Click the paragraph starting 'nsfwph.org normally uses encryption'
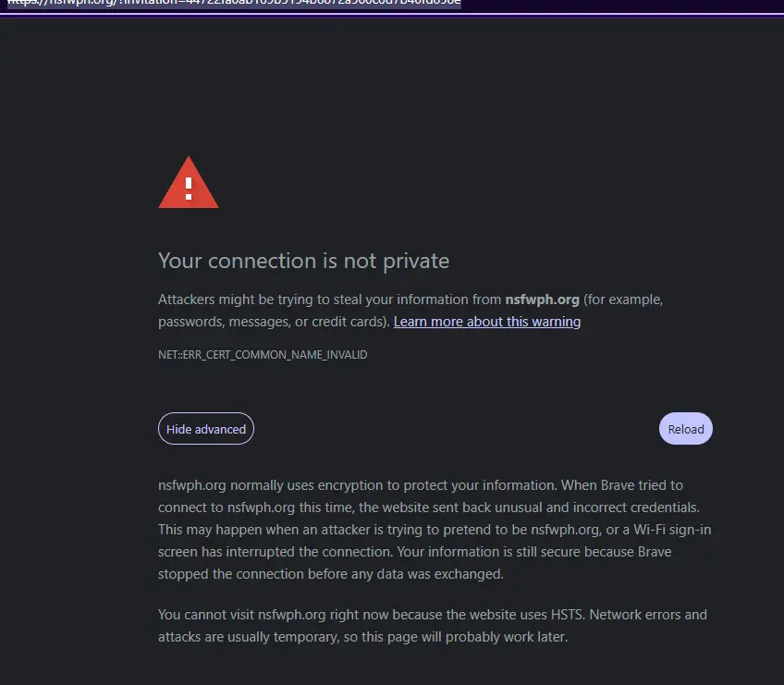784x685 pixels. pos(435,530)
